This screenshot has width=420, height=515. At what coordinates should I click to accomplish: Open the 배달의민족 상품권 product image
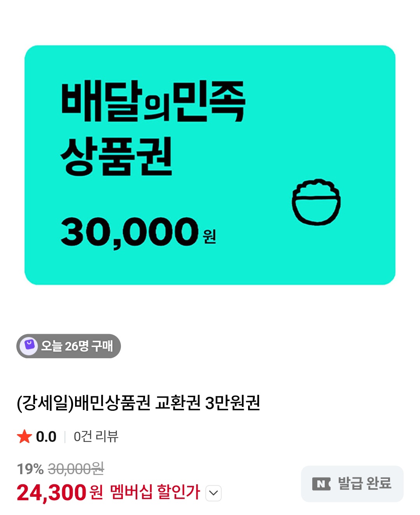coord(210,165)
